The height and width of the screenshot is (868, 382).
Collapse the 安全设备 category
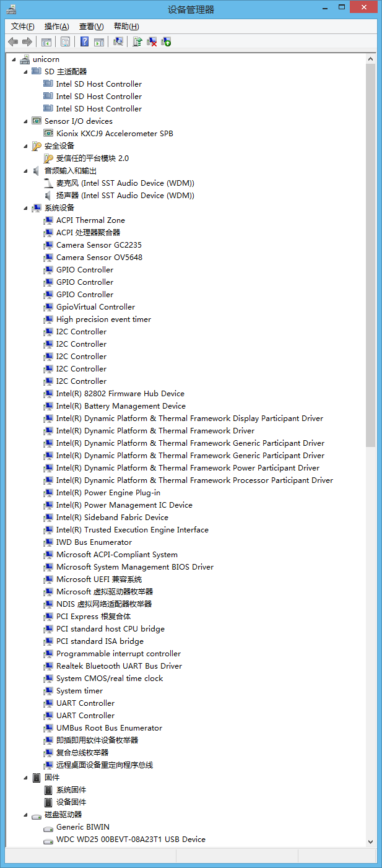point(26,146)
